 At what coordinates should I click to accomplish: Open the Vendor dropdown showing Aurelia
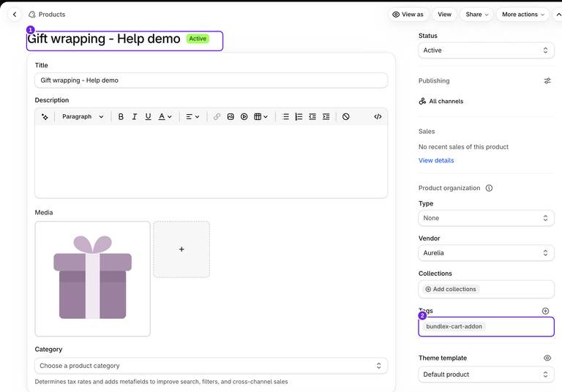pos(486,253)
